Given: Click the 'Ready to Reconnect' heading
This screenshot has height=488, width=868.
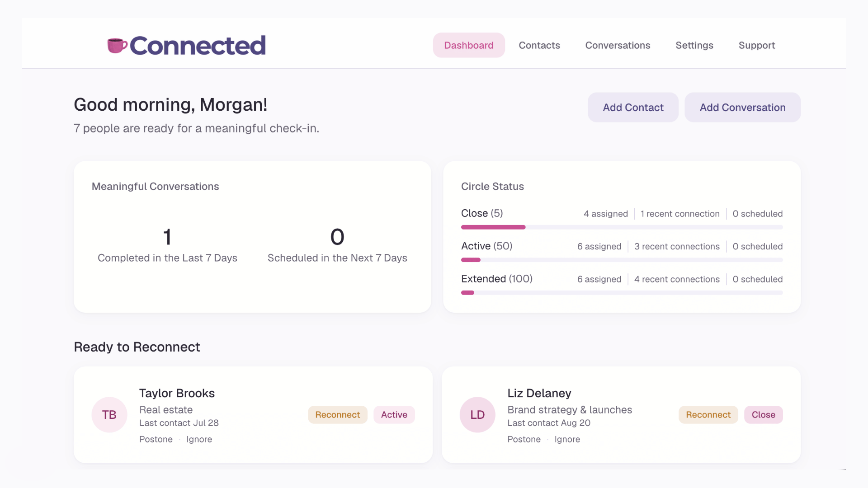Looking at the screenshot, I should click(x=137, y=347).
